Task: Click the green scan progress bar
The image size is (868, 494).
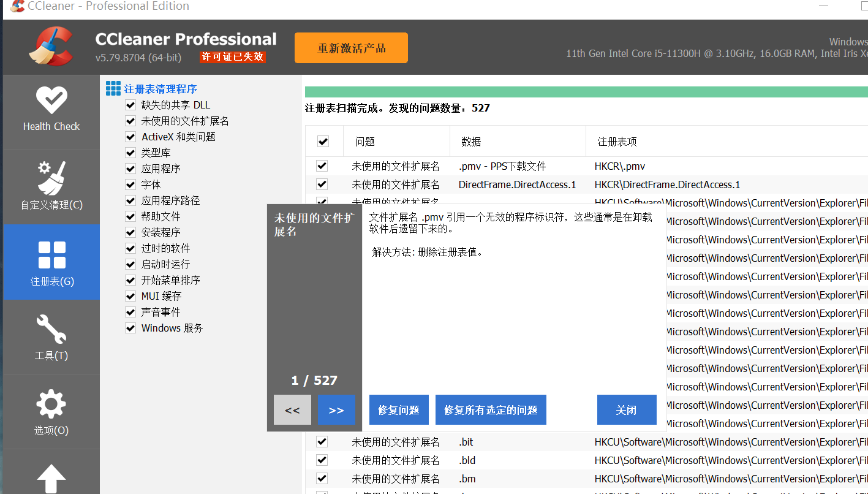Action: [586, 93]
